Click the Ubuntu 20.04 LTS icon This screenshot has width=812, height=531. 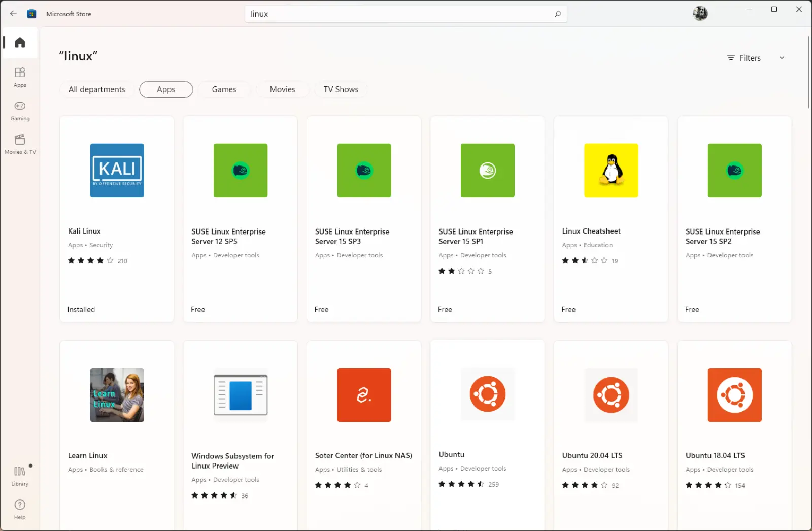(x=611, y=395)
